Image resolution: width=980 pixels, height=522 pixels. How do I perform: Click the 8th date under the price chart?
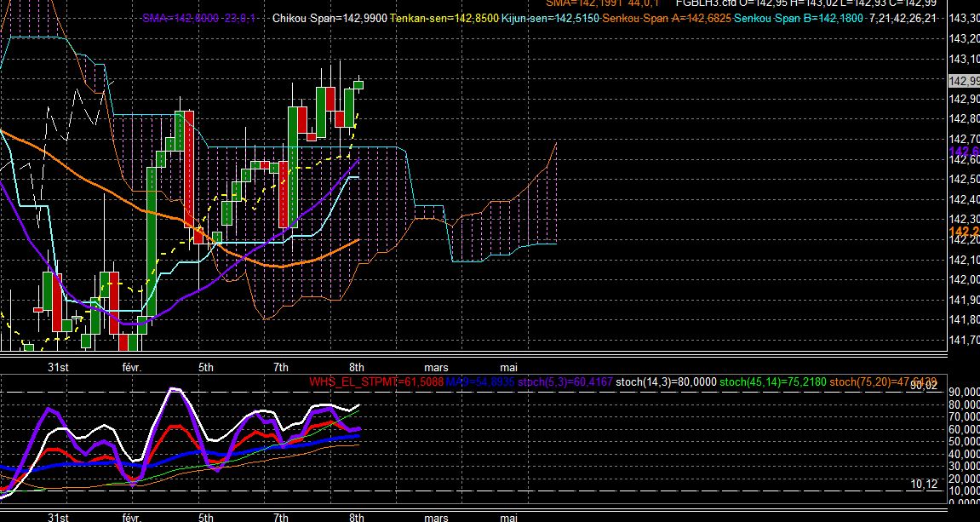pos(356,368)
